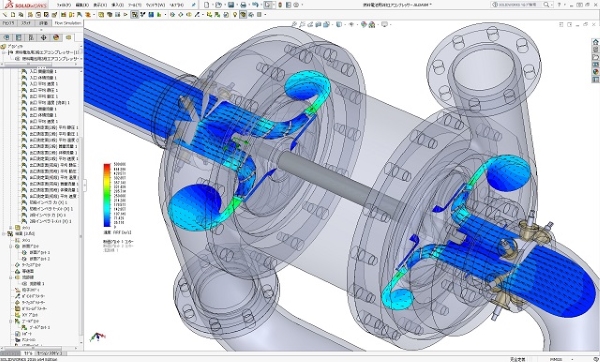Open the Display Style dropdown cube icon
This screenshot has width=600, height=362.
click(x=339, y=24)
